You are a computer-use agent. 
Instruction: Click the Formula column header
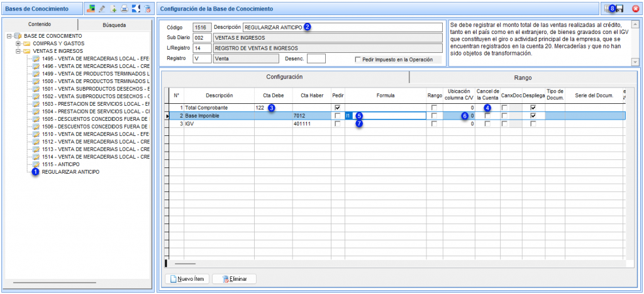(x=386, y=96)
